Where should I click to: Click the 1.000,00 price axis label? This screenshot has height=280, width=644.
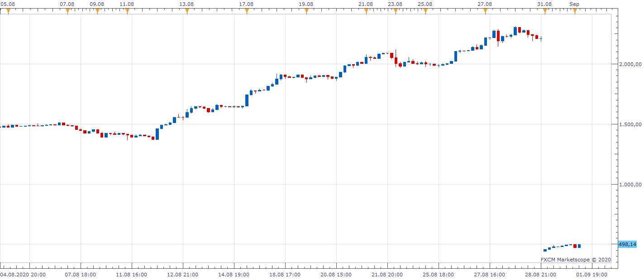[630, 185]
